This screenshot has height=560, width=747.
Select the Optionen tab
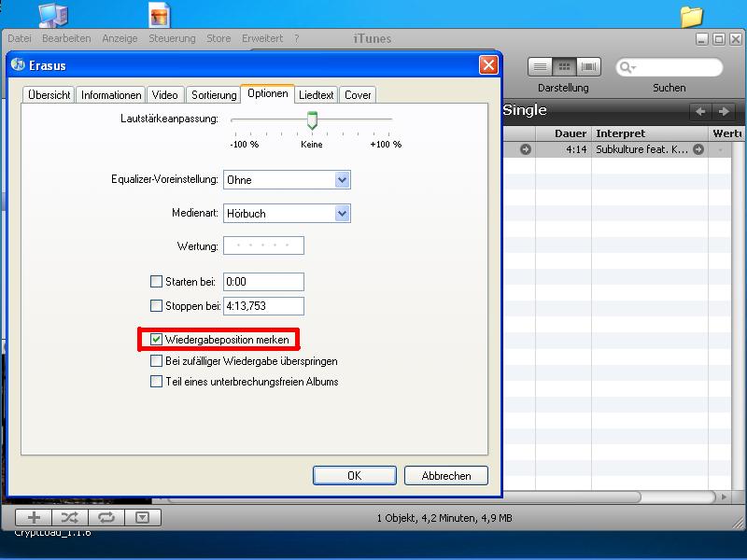(268, 93)
